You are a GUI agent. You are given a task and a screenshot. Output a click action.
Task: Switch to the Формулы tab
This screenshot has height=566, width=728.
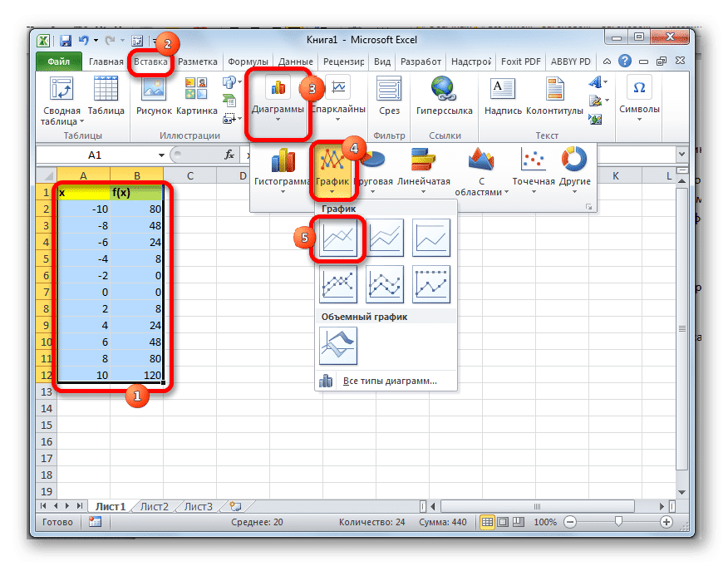[x=248, y=62]
